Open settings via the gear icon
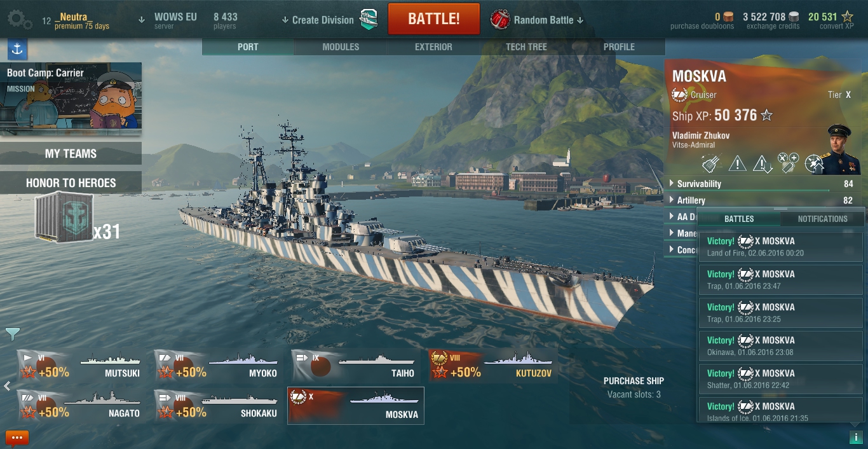This screenshot has width=868, height=449. point(19,19)
